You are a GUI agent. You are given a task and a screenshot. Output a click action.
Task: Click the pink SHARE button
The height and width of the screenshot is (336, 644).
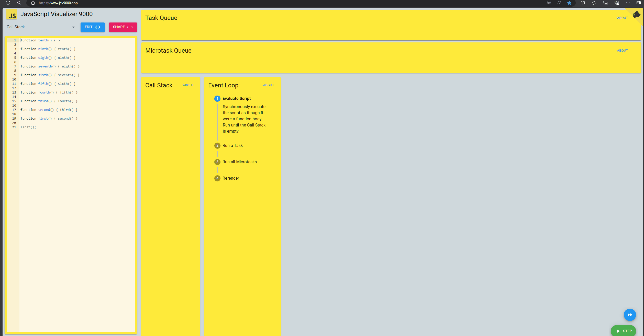[123, 27]
